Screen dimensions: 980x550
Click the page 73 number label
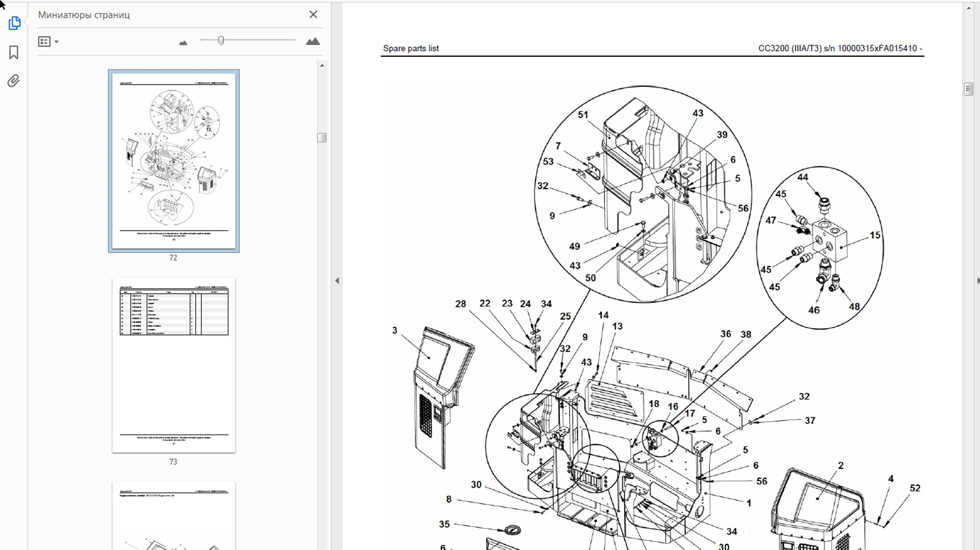pos(173,462)
